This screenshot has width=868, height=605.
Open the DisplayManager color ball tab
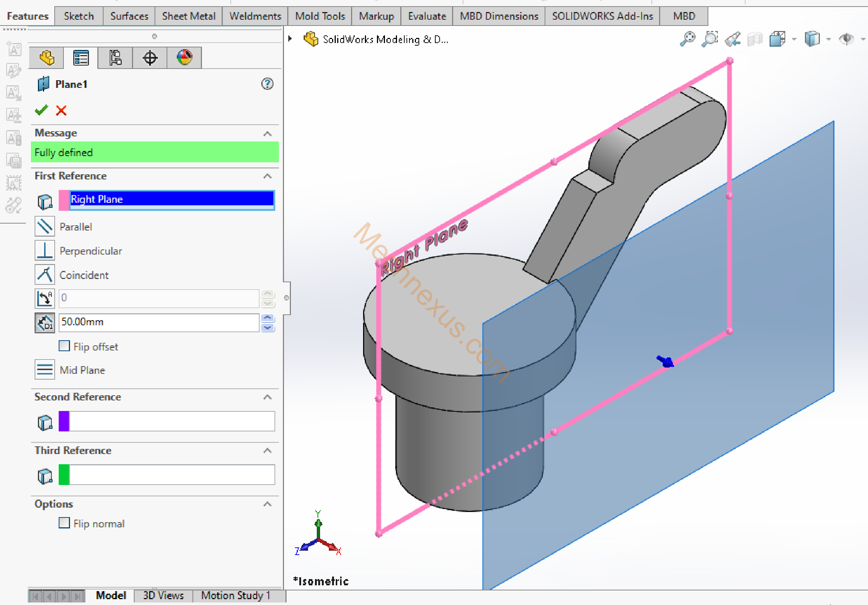click(x=184, y=58)
